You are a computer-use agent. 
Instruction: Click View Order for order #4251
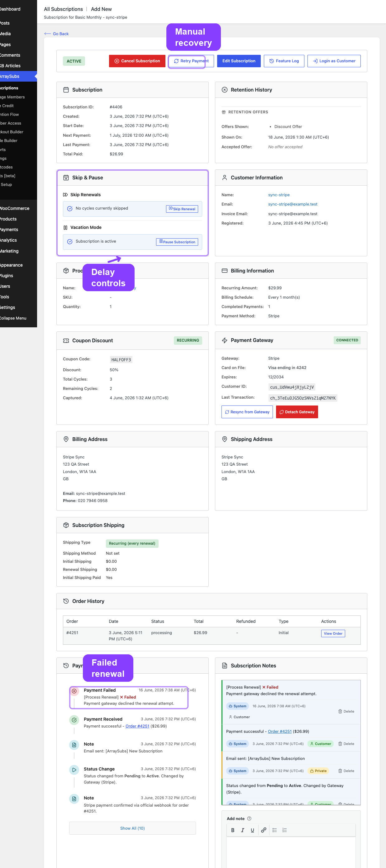point(333,633)
